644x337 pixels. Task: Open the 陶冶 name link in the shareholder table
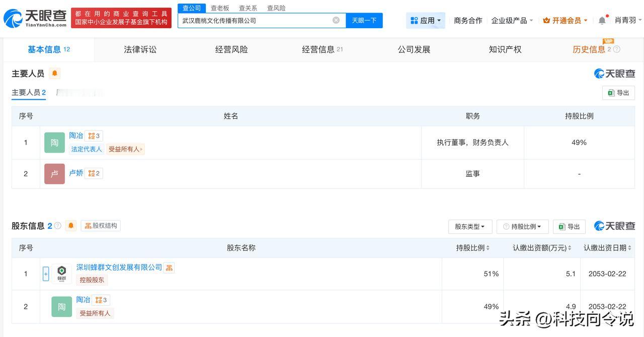83,300
